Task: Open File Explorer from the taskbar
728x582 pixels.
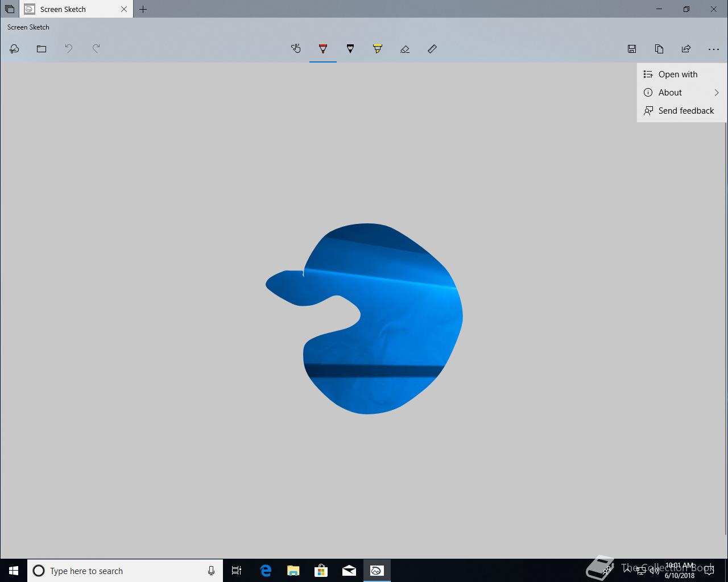Action: coord(293,571)
